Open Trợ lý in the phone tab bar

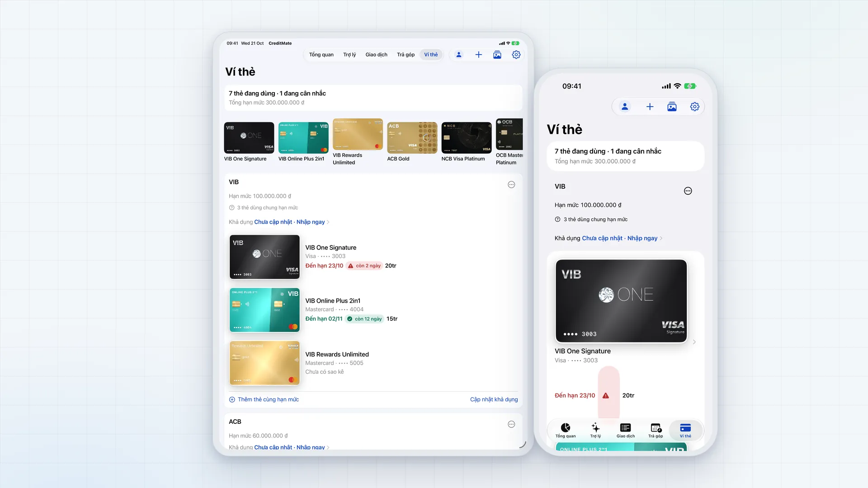[595, 431]
